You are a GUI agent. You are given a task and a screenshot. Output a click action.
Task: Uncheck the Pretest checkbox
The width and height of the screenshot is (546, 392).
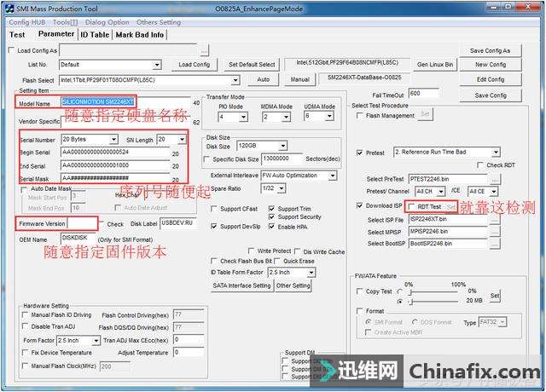click(360, 153)
